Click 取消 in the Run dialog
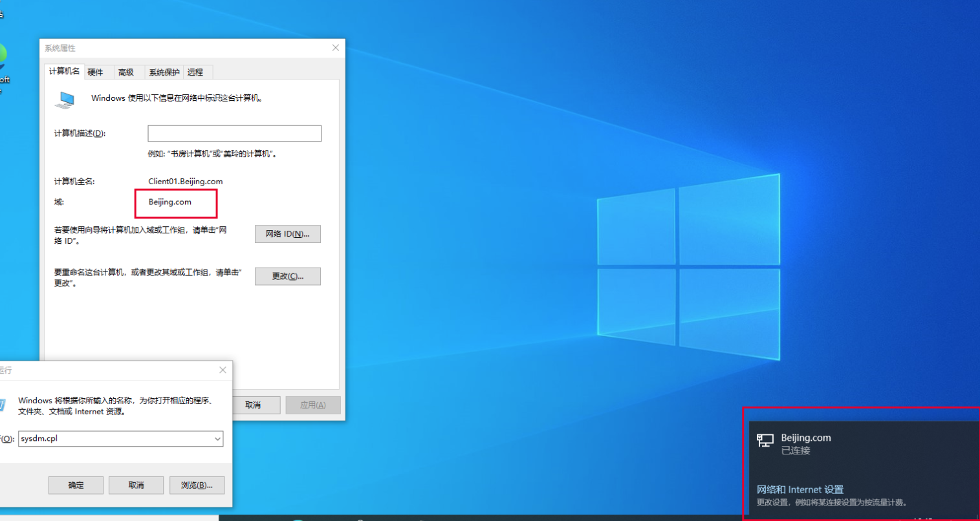 [x=136, y=485]
